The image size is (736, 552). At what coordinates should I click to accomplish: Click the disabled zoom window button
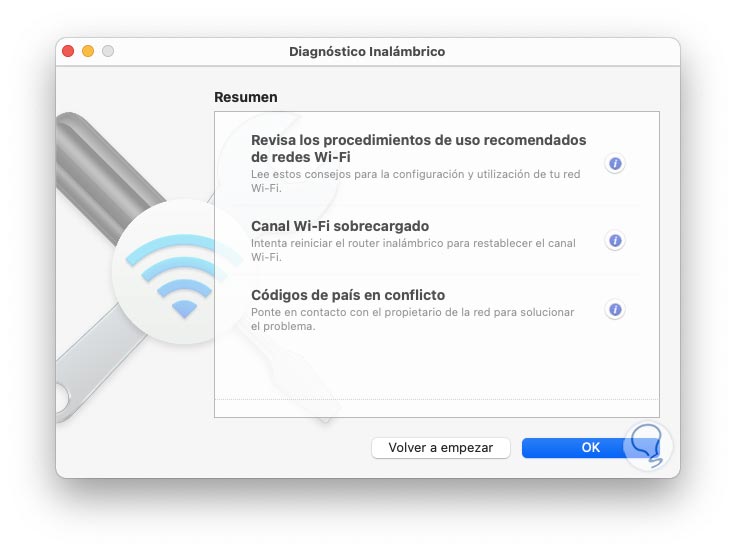point(108,51)
